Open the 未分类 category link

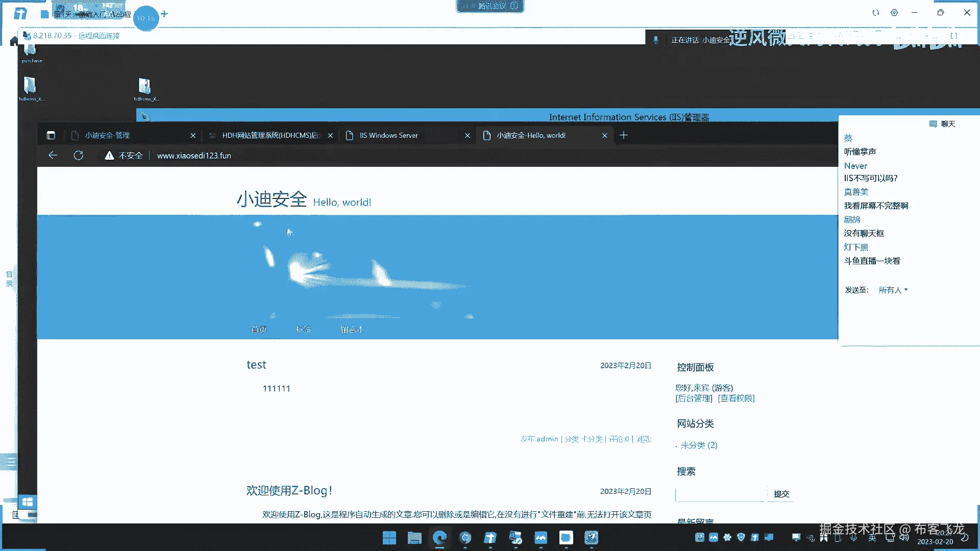coord(693,445)
